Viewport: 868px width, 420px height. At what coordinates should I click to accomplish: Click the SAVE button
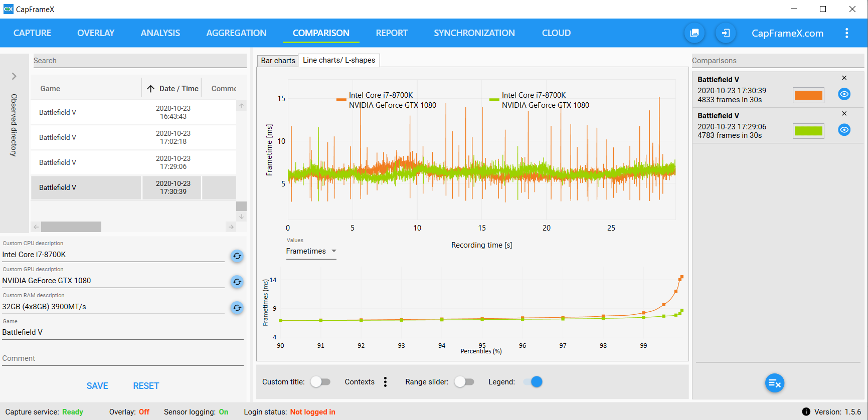(97, 386)
